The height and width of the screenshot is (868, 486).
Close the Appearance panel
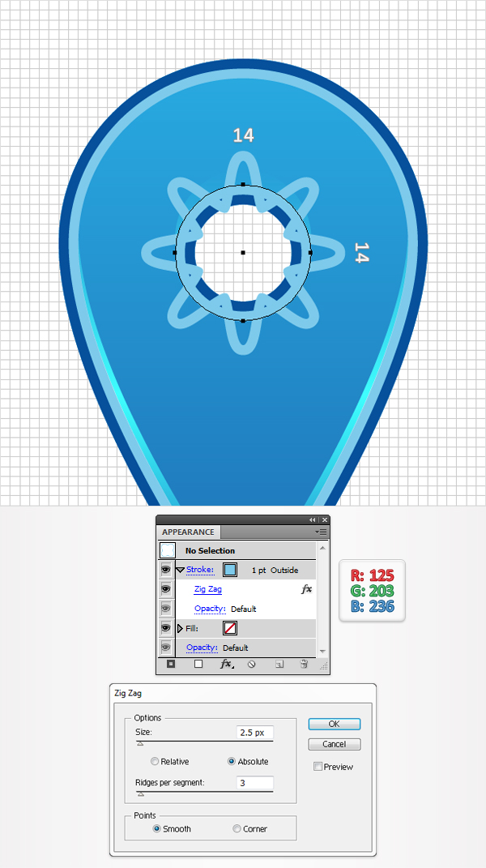(x=325, y=520)
